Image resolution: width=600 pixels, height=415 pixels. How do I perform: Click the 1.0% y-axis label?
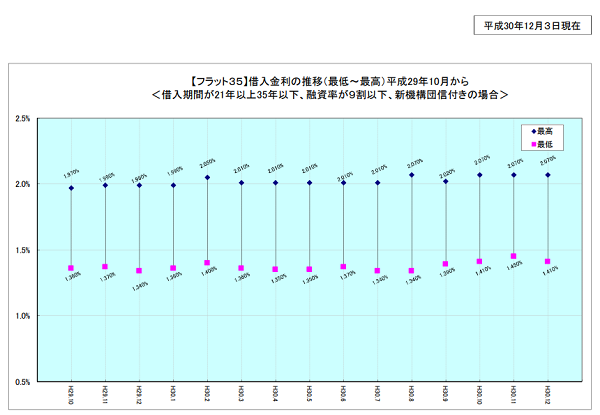click(x=23, y=316)
